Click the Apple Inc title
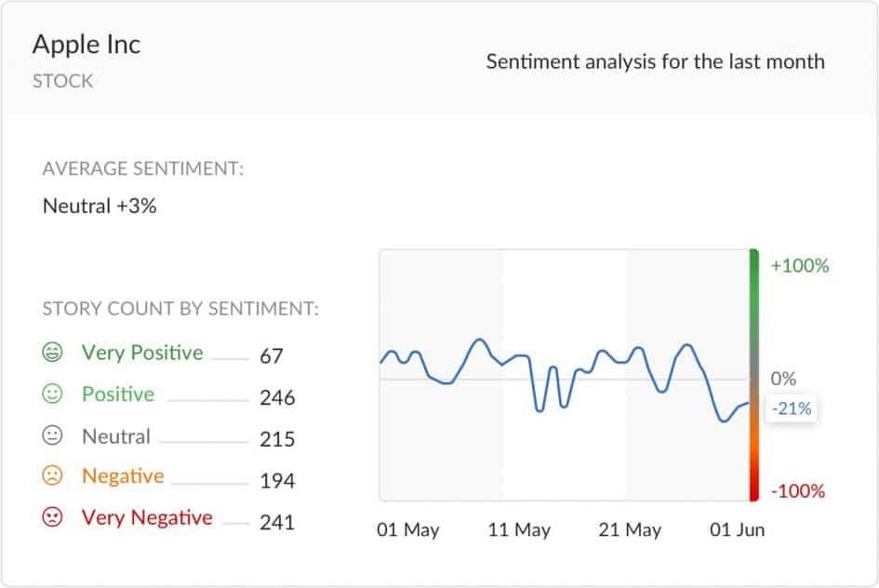This screenshot has height=588, width=879. [x=87, y=45]
